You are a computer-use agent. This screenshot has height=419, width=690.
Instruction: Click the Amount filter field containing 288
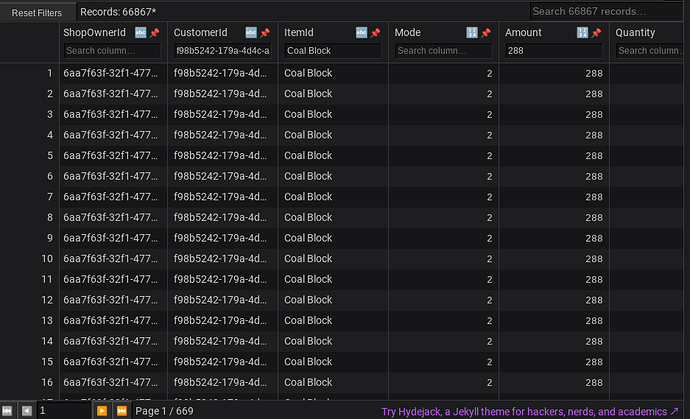point(554,51)
